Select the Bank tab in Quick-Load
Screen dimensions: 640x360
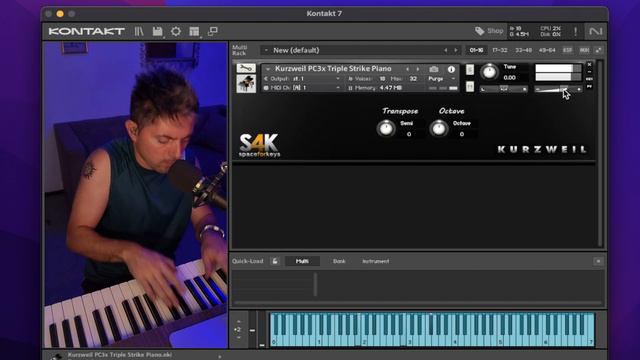tap(339, 261)
